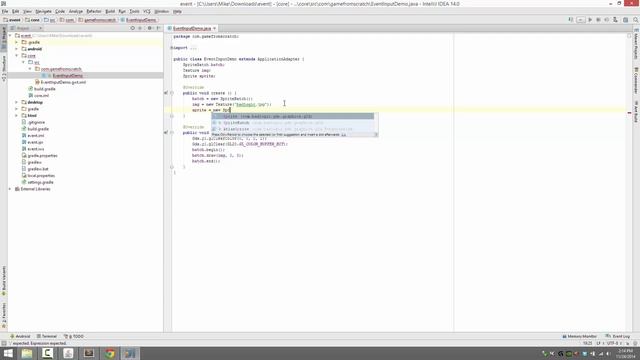Open the Refactor menu
Viewport: 640px width, 360px height.
94,11
